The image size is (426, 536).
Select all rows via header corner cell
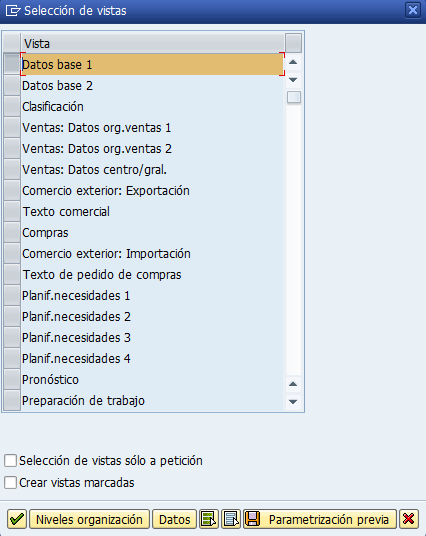[x=12, y=43]
